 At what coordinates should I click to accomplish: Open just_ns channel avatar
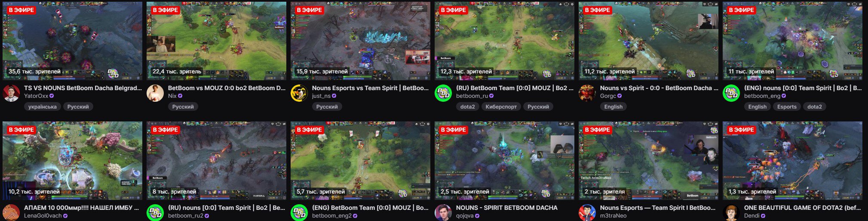pos(299,93)
